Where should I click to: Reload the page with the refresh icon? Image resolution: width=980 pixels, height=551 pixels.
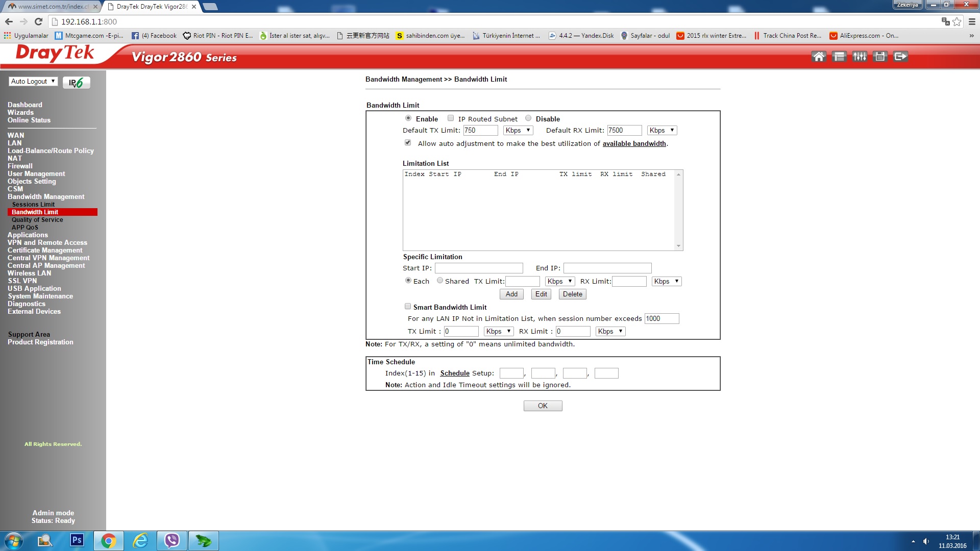(x=38, y=21)
